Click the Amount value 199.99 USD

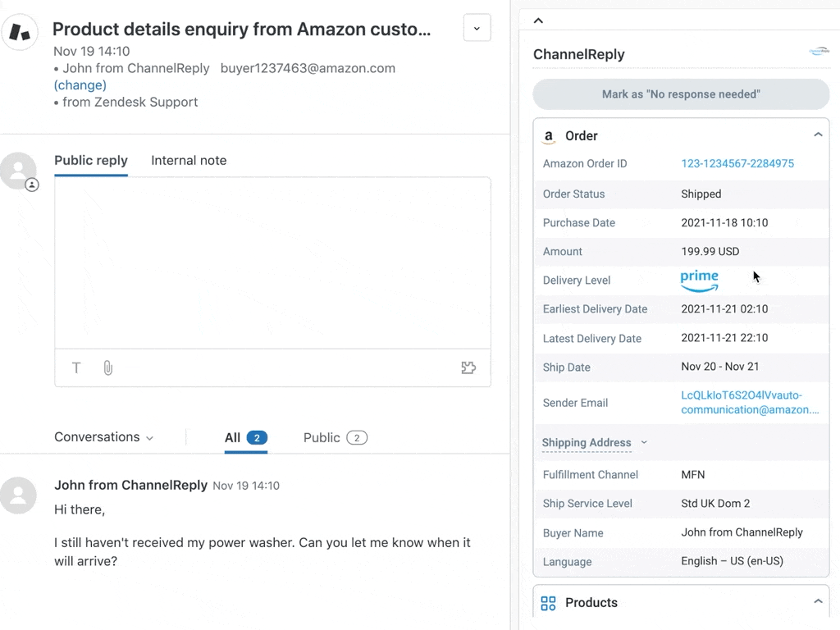coord(710,252)
